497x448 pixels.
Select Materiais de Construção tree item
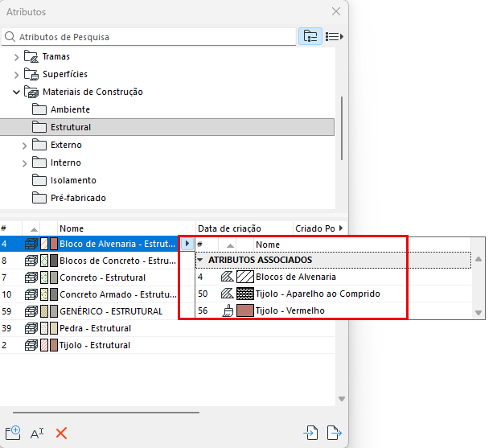pyautogui.click(x=92, y=92)
